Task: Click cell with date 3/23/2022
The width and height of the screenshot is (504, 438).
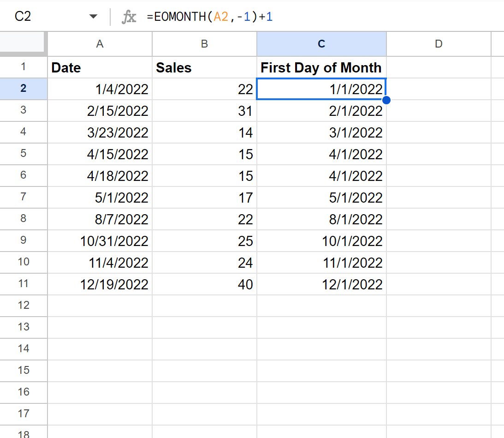Action: click(100, 132)
